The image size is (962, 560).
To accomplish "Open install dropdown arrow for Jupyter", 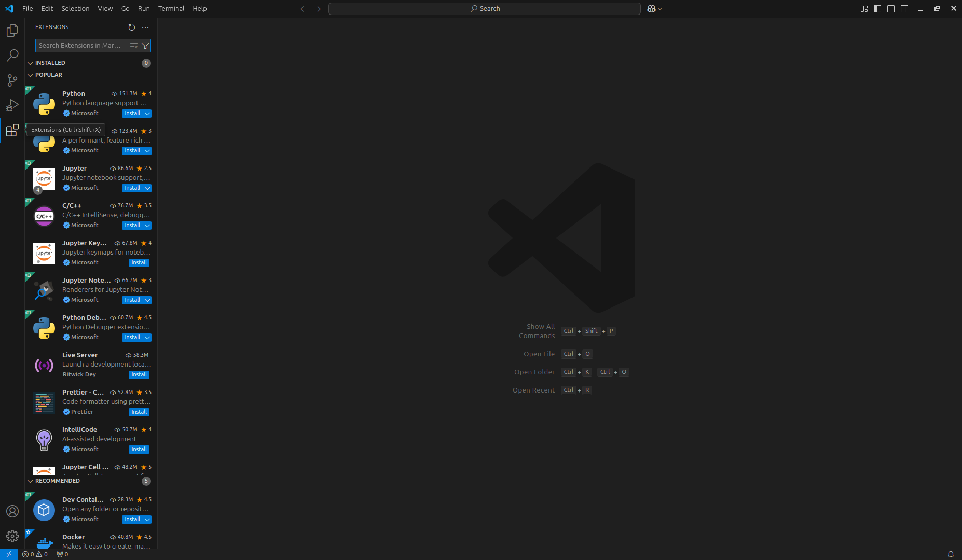I will pyautogui.click(x=147, y=188).
